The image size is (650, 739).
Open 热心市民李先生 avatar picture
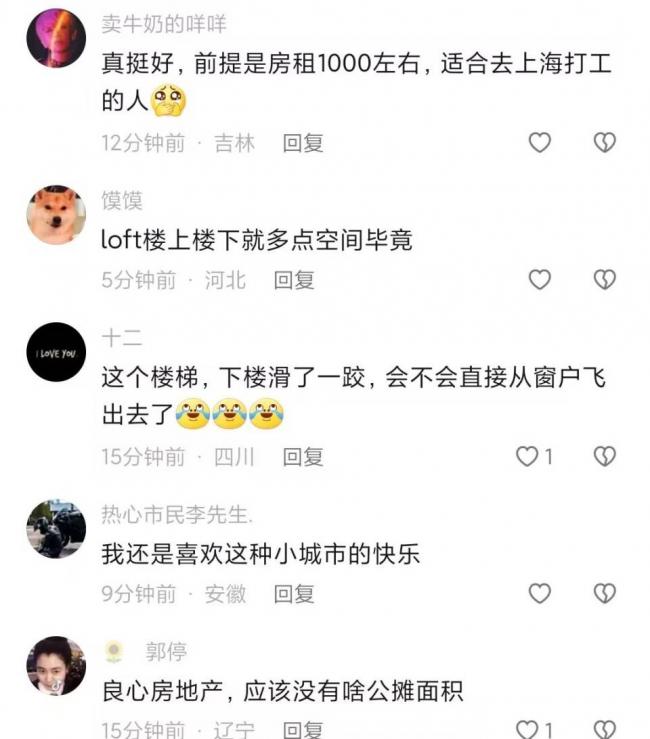coord(56,529)
